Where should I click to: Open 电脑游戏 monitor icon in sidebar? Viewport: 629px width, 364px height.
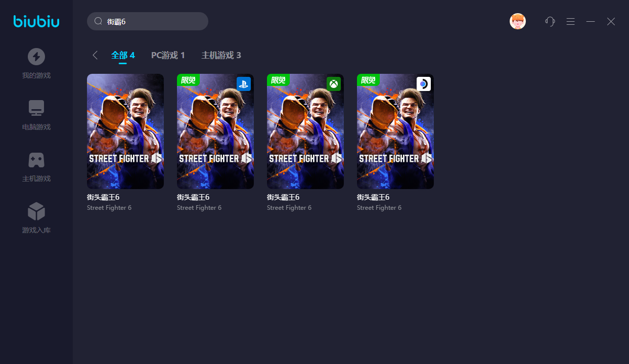[x=36, y=108]
